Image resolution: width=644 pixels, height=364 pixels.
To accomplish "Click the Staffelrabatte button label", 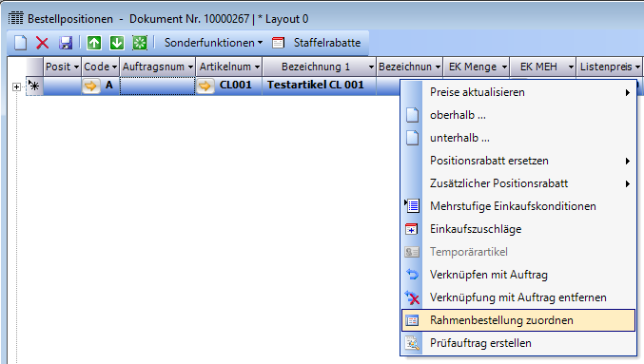I will 327,43.
